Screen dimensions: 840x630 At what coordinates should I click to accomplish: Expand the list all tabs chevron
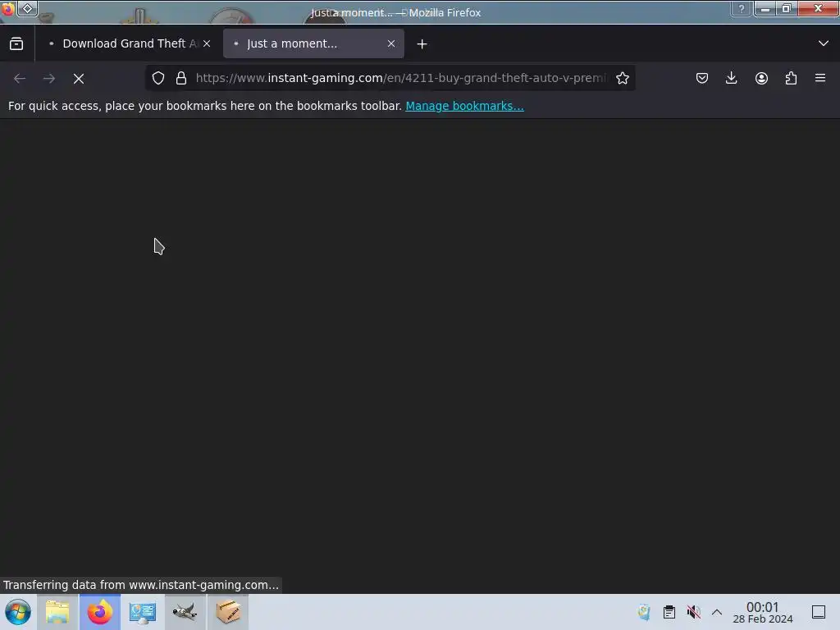point(824,43)
